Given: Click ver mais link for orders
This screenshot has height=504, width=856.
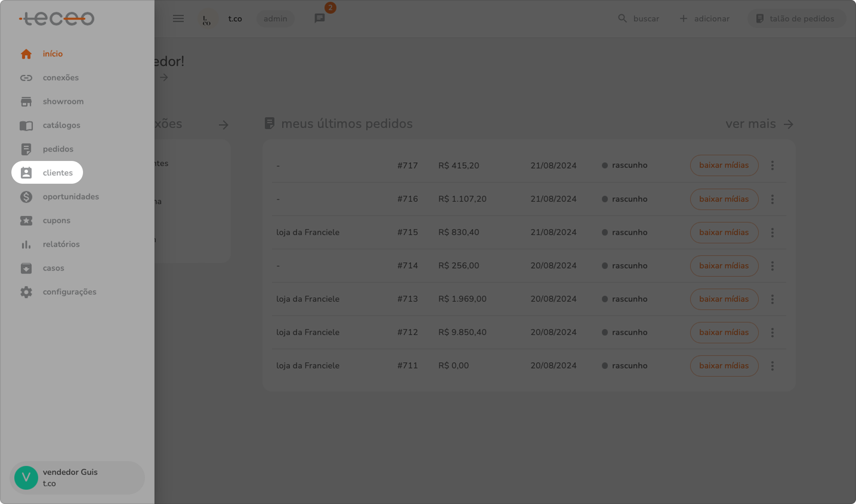Looking at the screenshot, I should pyautogui.click(x=759, y=124).
